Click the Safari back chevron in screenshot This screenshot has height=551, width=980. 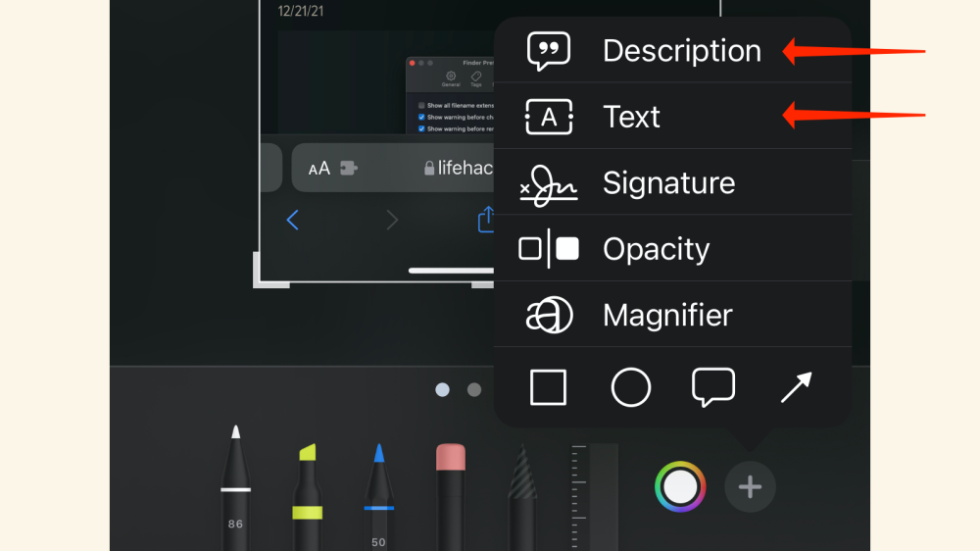[292, 221]
